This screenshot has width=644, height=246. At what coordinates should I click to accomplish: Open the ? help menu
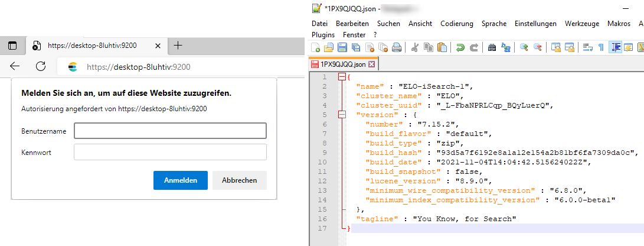[375, 35]
